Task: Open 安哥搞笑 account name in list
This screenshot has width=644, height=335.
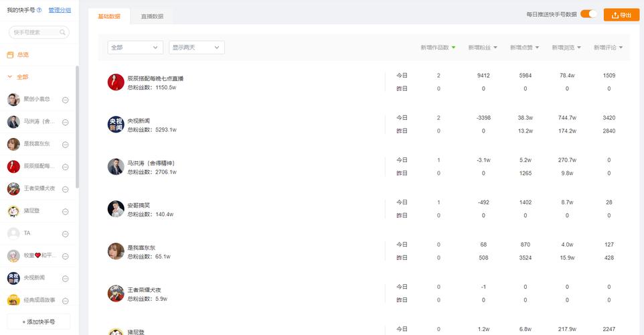Action: (139, 205)
